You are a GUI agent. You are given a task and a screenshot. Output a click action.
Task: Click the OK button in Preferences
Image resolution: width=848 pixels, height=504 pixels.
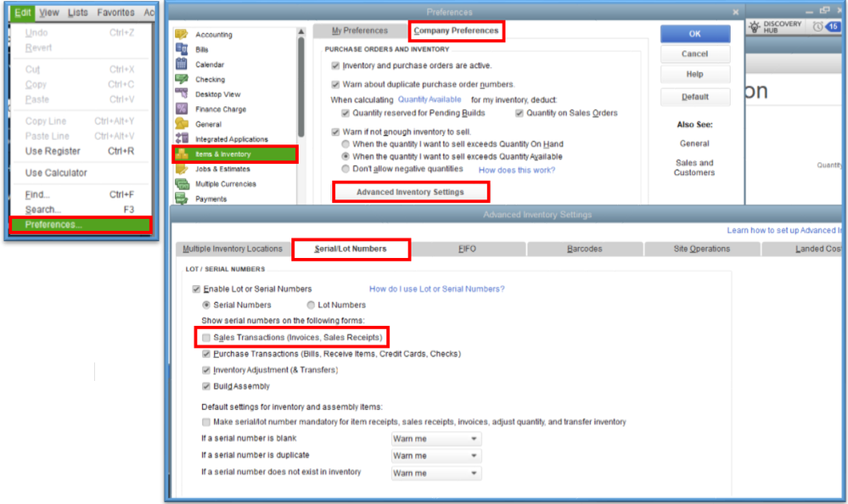[x=695, y=34]
